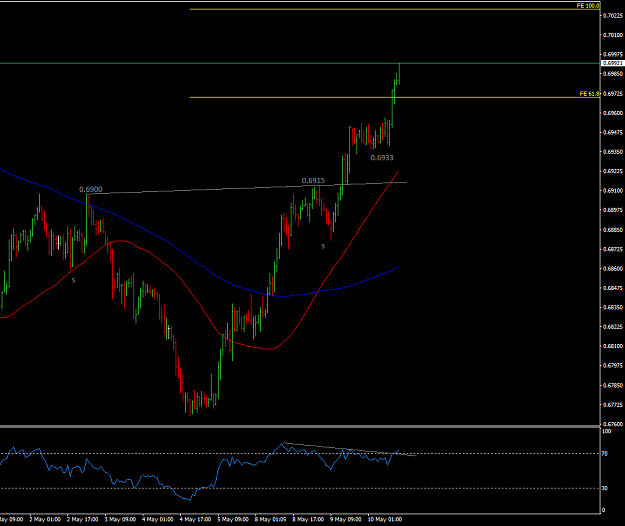Click the RSI 100 scale label
This screenshot has width=625, height=526.
[x=606, y=431]
